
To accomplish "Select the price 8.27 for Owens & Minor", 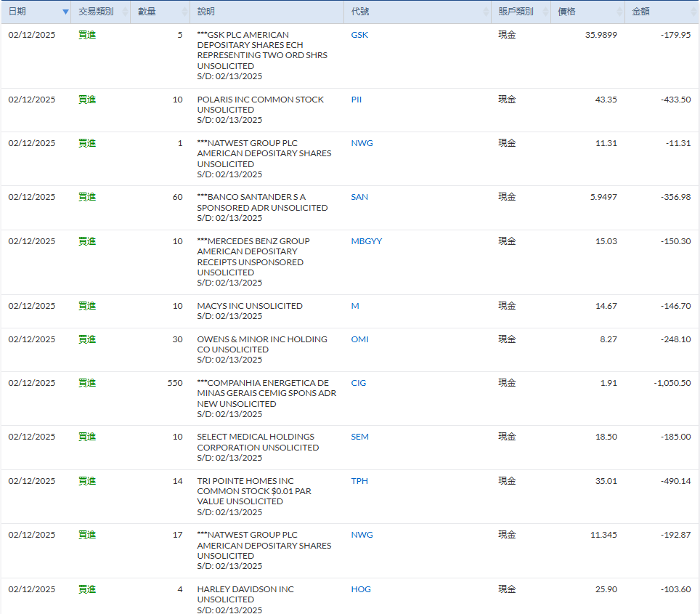I will pyautogui.click(x=609, y=339).
